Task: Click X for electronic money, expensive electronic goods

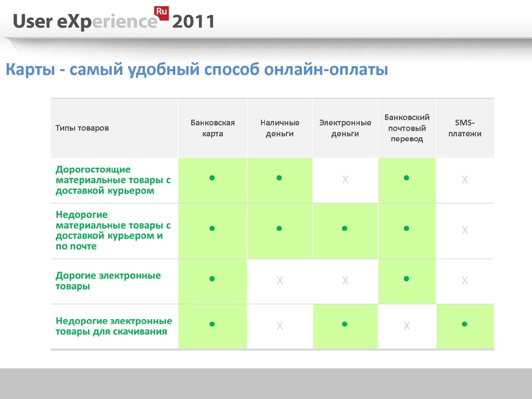Action: click(x=345, y=281)
